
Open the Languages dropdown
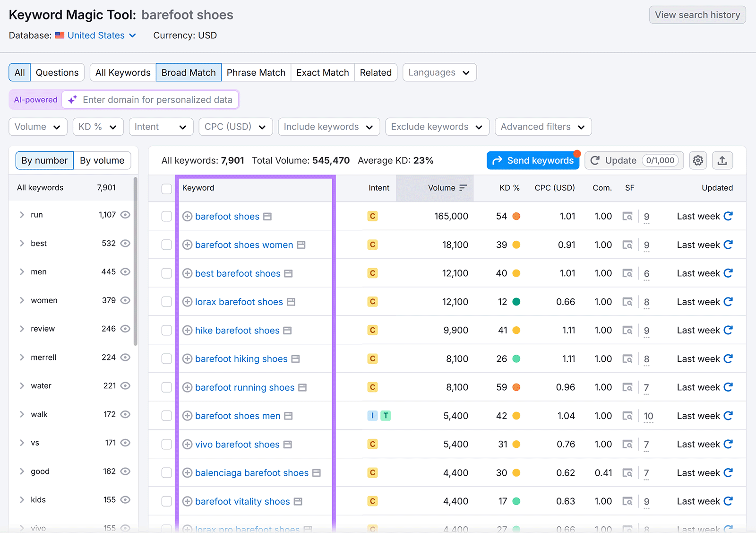439,72
